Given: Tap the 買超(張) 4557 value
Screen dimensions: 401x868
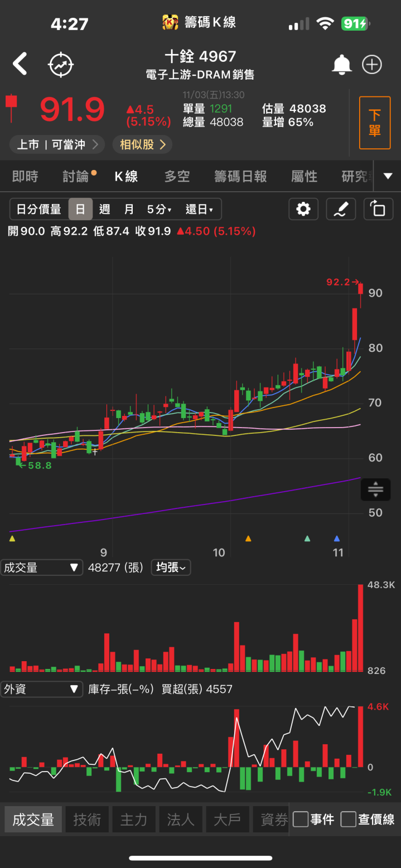Looking at the screenshot, I should pyautogui.click(x=197, y=689).
